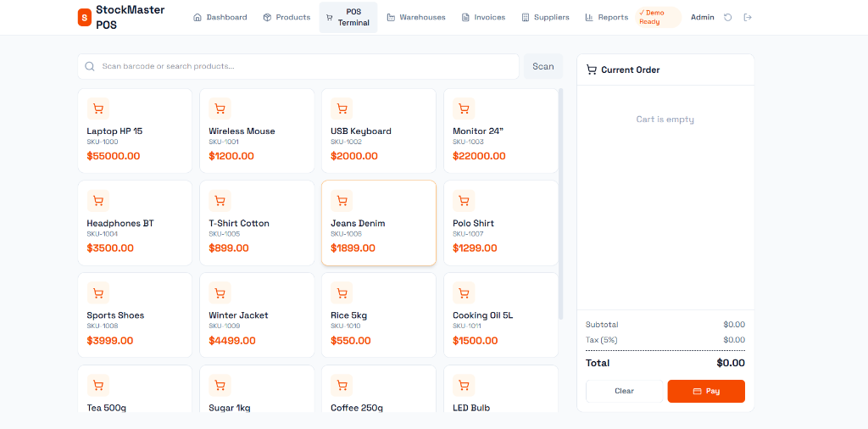The width and height of the screenshot is (868, 429).
Task: Click the cart icon on Wireless Mouse
Action: 220,109
